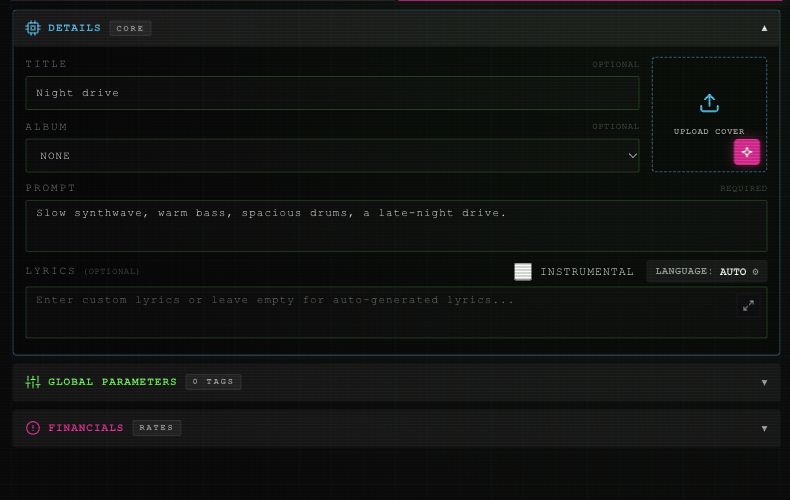This screenshot has height=500, width=790.
Task: Click the GLOBAL PARAMETERS header title
Action: pyautogui.click(x=112, y=382)
